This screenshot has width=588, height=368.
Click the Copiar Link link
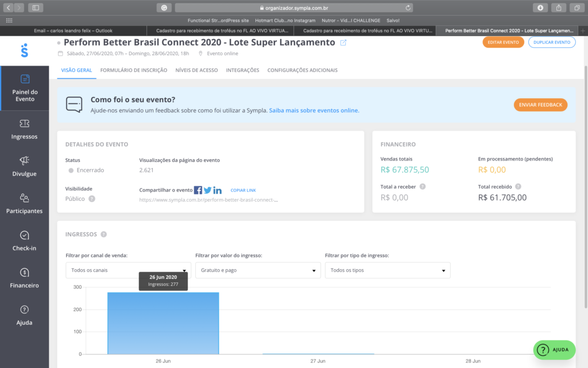pyautogui.click(x=243, y=190)
